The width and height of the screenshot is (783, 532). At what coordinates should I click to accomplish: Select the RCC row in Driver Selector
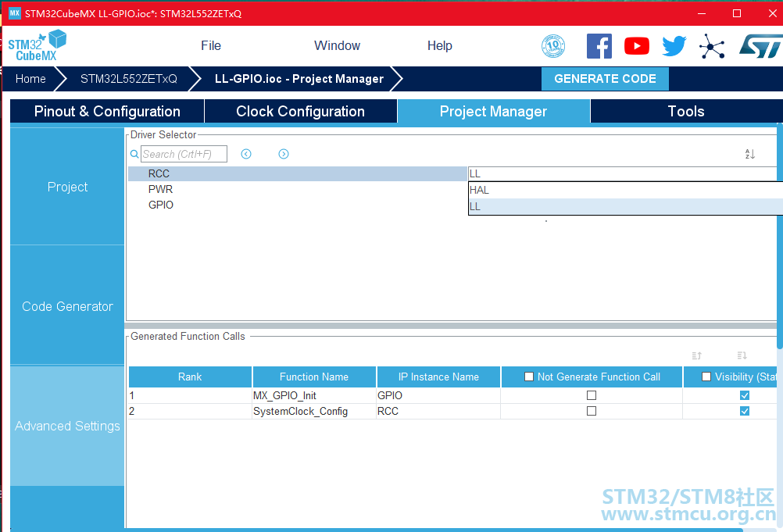298,173
